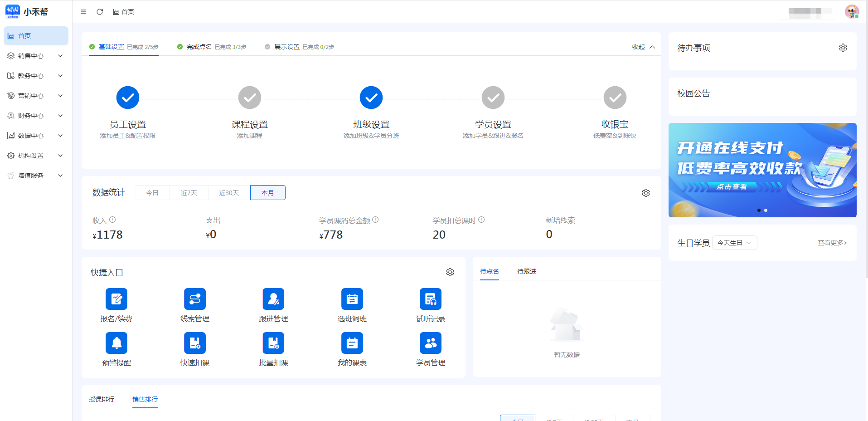Viewport: 868px width, 421px height.
Task: Collapse the setup guide with 收起
Action: [x=643, y=47]
